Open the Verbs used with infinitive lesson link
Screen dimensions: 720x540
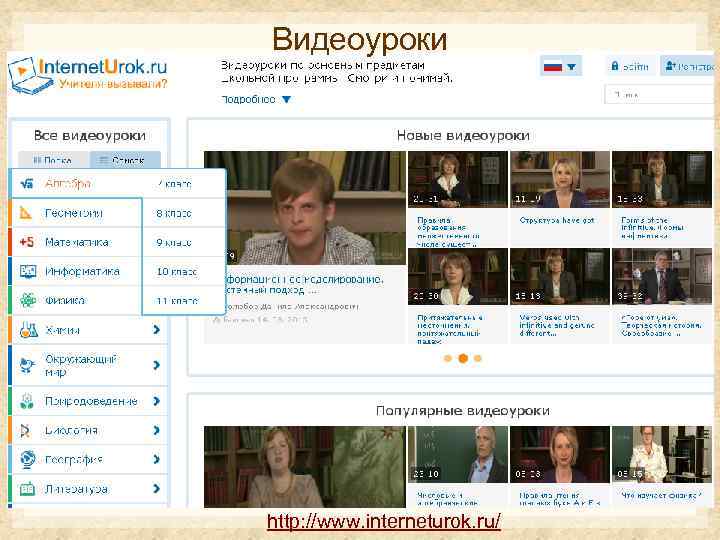pyautogui.click(x=557, y=325)
